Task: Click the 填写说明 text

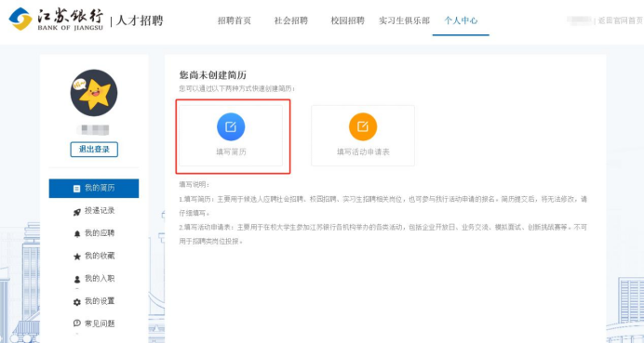Action: point(195,185)
